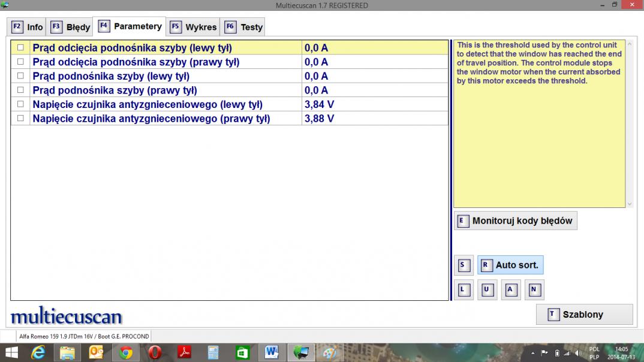Open File Explorer from taskbar
Screen dimensions: 644x362
tap(67, 352)
